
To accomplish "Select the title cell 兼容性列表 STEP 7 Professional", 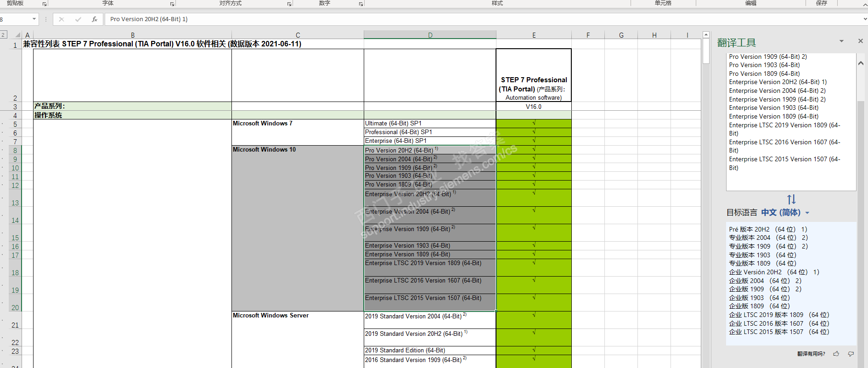I will coord(162,44).
